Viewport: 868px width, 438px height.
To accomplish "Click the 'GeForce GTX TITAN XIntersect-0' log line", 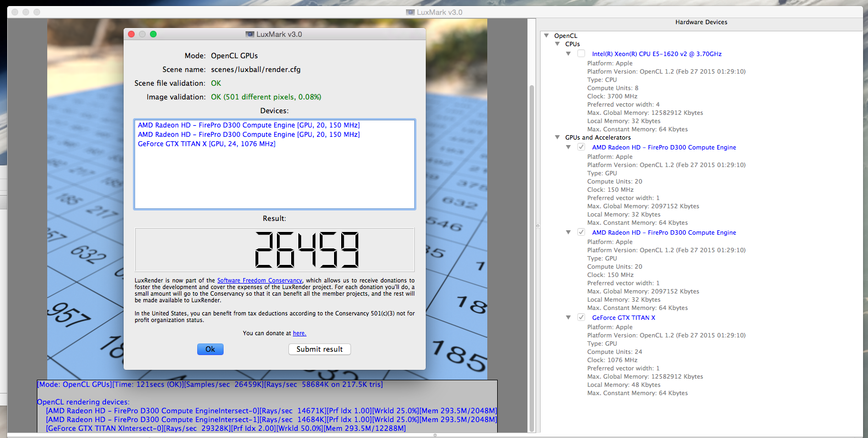I will [226, 429].
